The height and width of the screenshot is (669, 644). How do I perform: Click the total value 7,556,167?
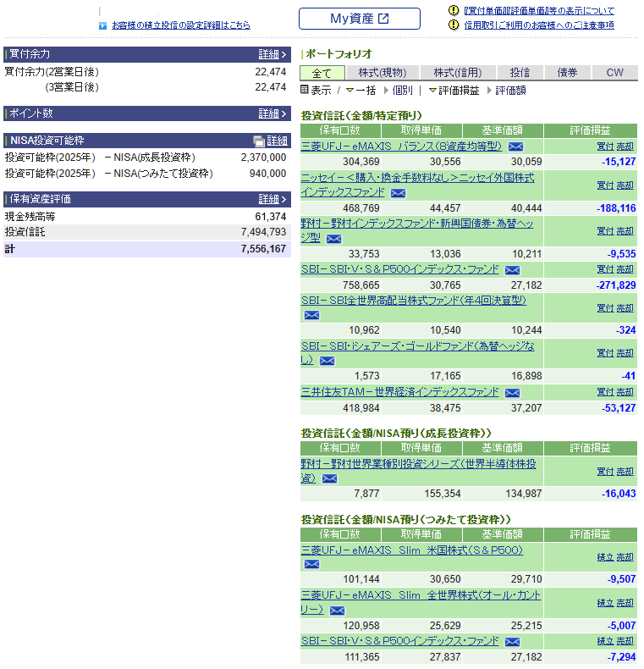[263, 249]
